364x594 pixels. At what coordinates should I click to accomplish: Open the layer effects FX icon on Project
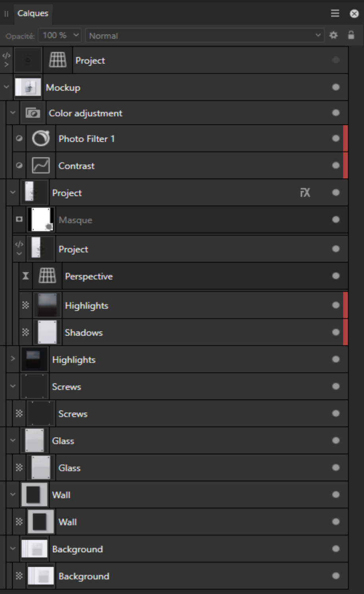click(x=305, y=193)
